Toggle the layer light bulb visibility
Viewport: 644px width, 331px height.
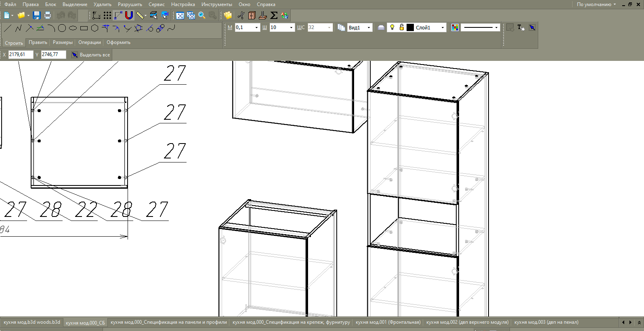point(392,27)
